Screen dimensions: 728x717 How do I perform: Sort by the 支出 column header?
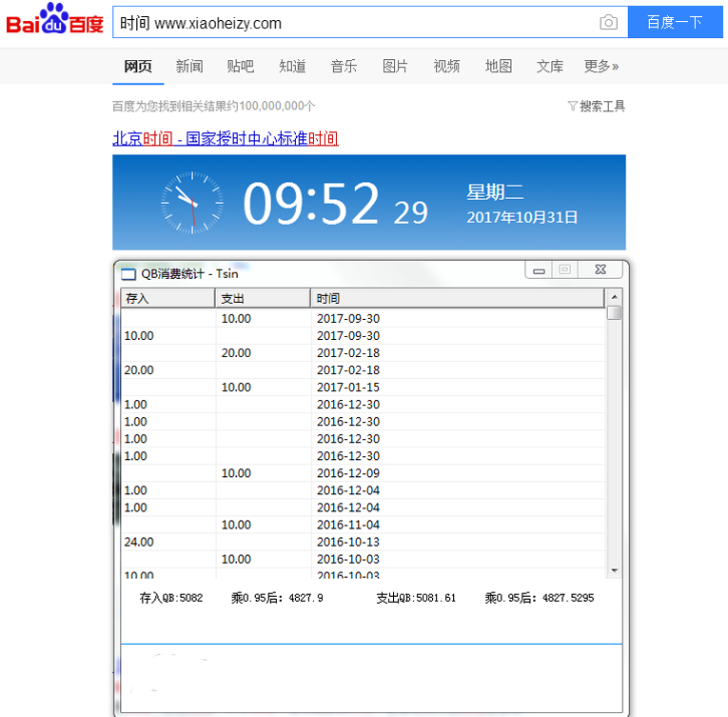coord(263,299)
